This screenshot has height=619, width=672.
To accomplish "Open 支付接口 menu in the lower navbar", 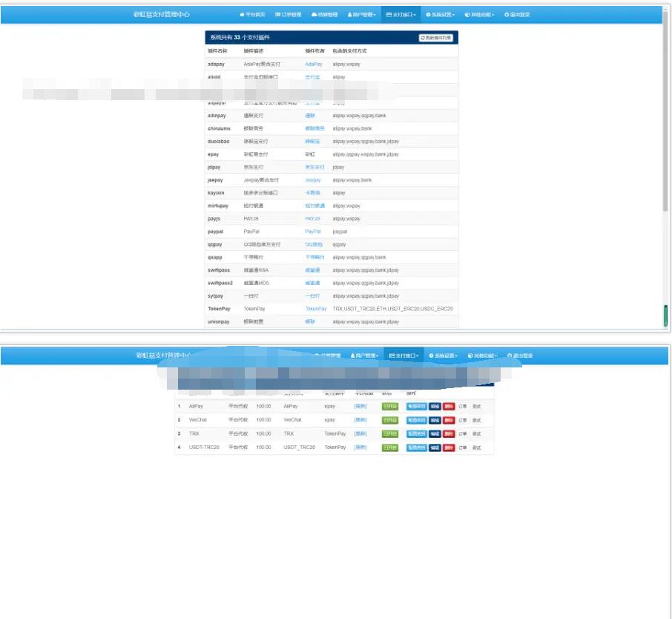I will (403, 356).
